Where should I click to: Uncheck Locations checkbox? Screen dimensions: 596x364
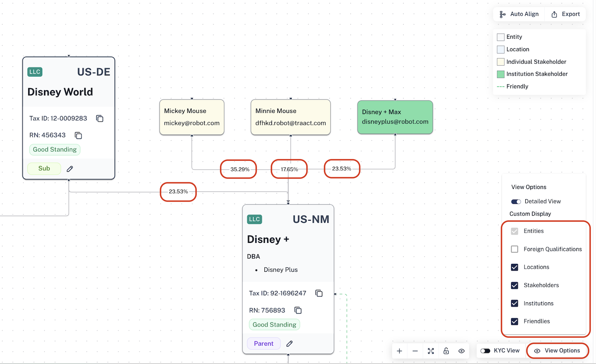click(x=515, y=267)
